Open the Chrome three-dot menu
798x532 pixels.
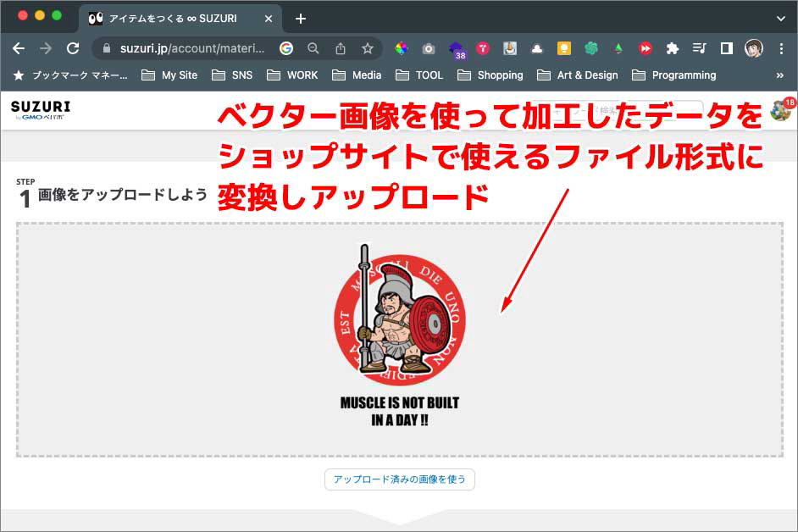781,48
